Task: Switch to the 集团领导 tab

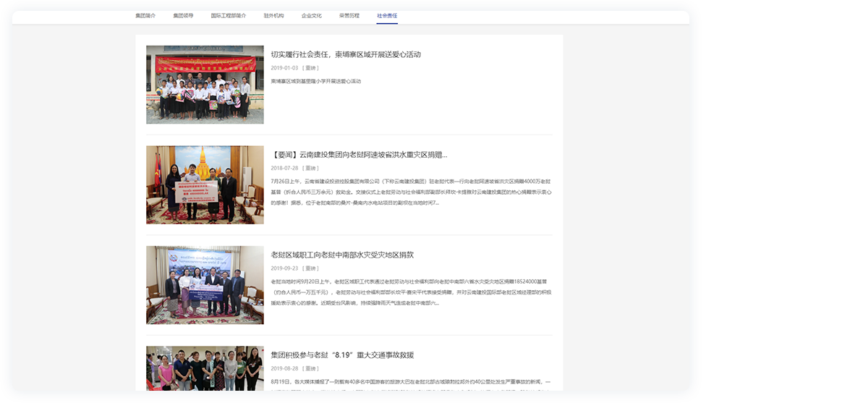Action: click(183, 15)
